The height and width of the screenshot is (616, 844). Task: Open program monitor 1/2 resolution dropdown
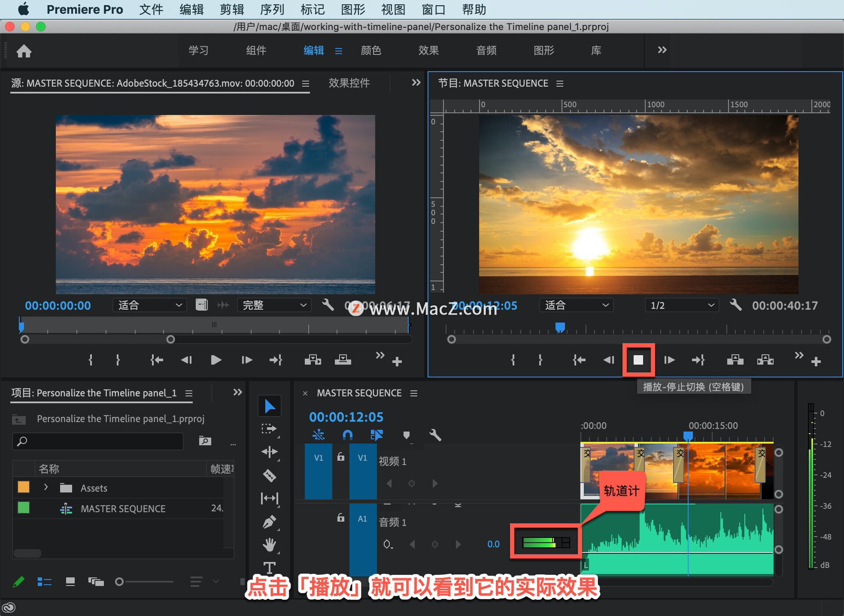point(681,305)
